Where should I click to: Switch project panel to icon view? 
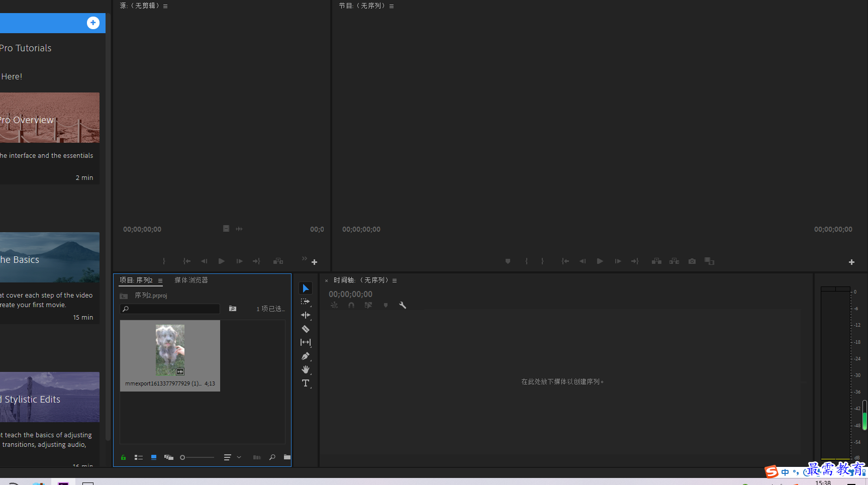coord(154,457)
